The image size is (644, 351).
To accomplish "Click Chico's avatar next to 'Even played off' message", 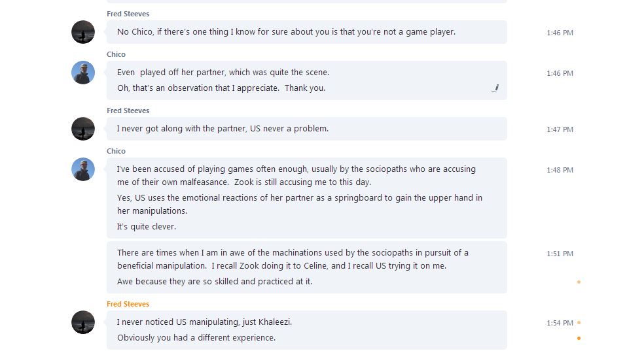I will [83, 73].
